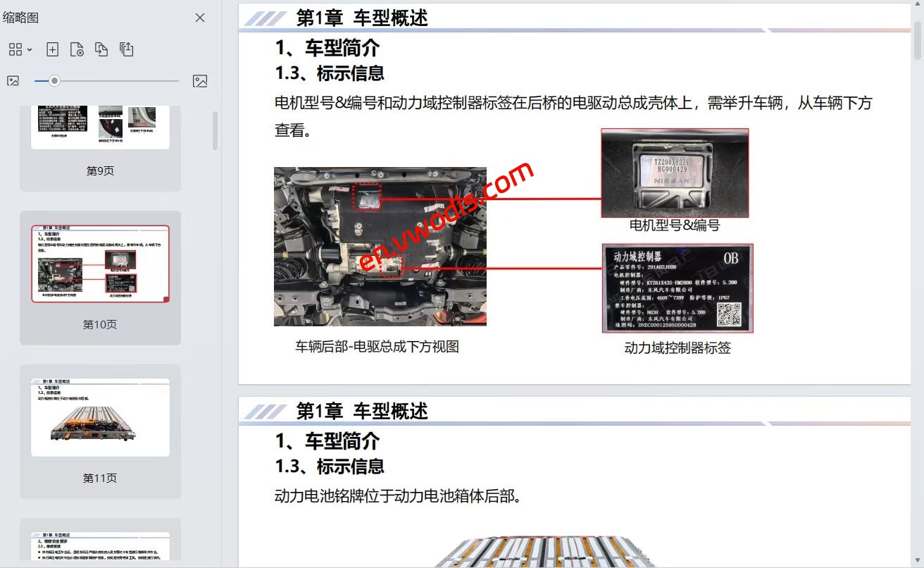Adjust the thumbnail zoom slider
Image resolution: width=924 pixels, height=568 pixels.
(x=54, y=80)
